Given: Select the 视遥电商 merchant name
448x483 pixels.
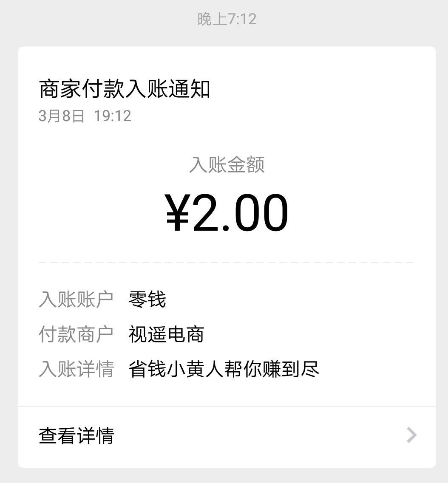Looking at the screenshot, I should pos(166,334).
